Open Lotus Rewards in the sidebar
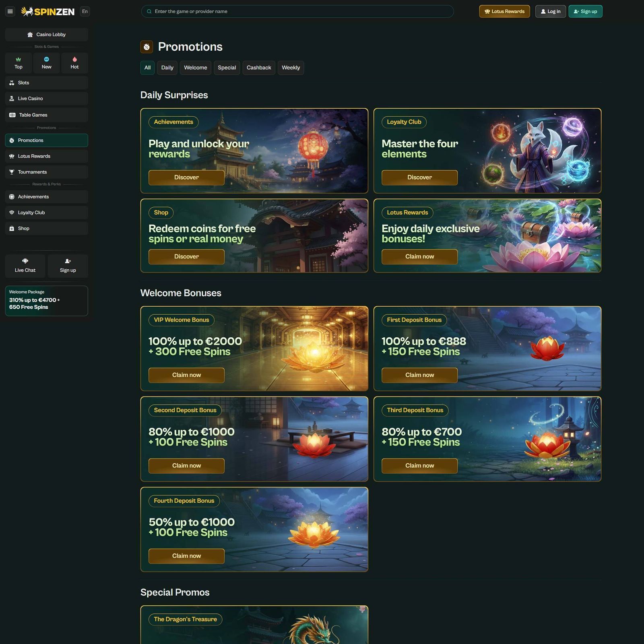The image size is (644, 644). (x=46, y=156)
